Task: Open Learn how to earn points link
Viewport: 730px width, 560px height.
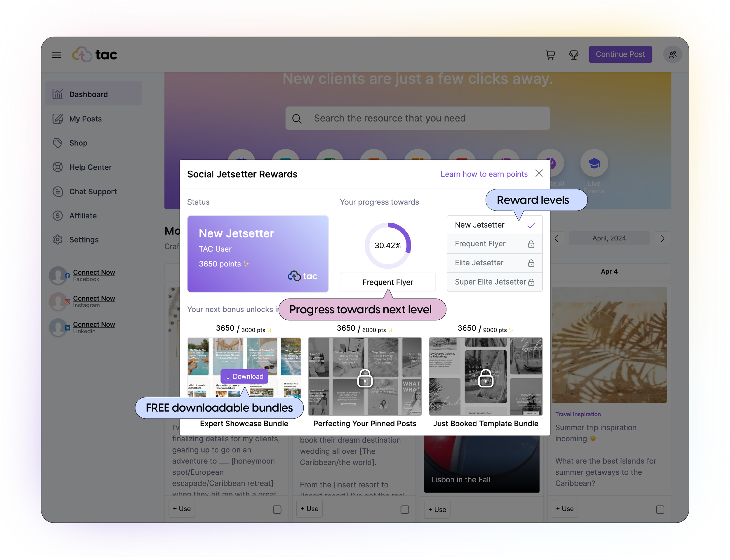Action: point(484,174)
